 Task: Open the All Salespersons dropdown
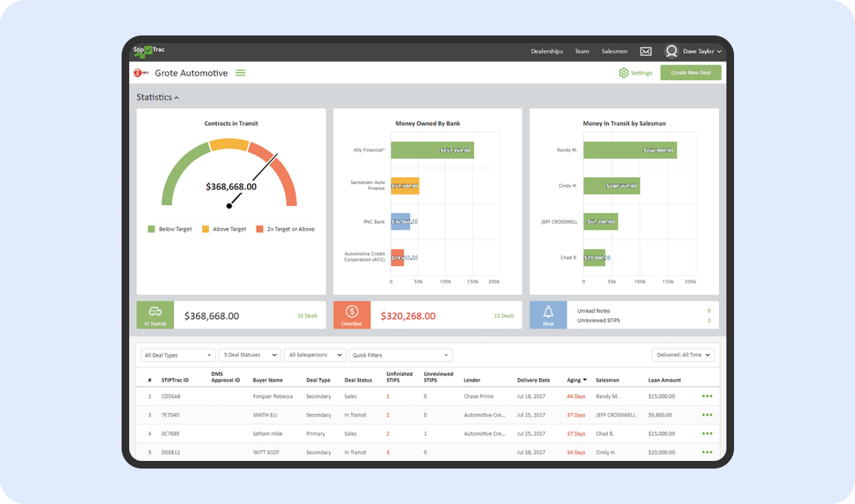pyautogui.click(x=315, y=355)
